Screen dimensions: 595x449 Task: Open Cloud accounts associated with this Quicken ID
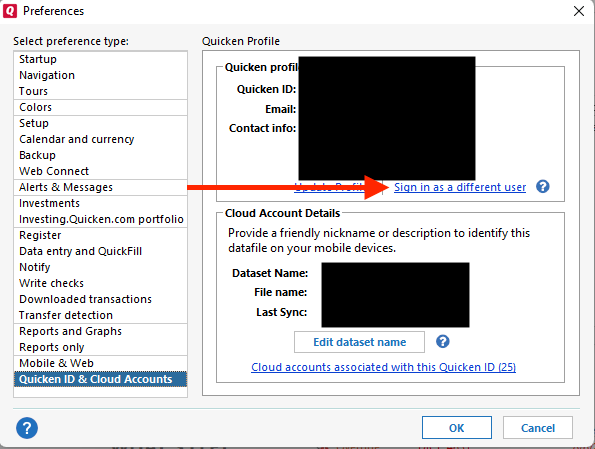pyautogui.click(x=383, y=367)
